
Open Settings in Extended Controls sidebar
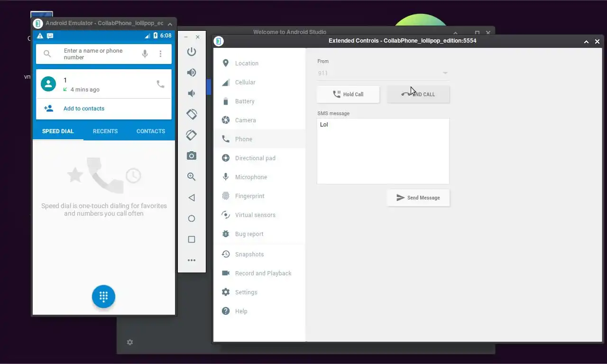click(259, 292)
